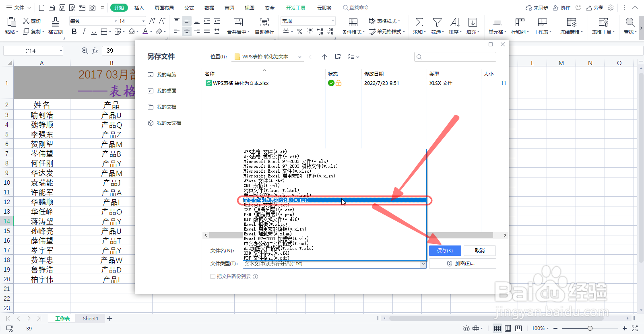Select the file WPS表格 转化为文本.xlsx
This screenshot has width=644, height=334.
(237, 83)
